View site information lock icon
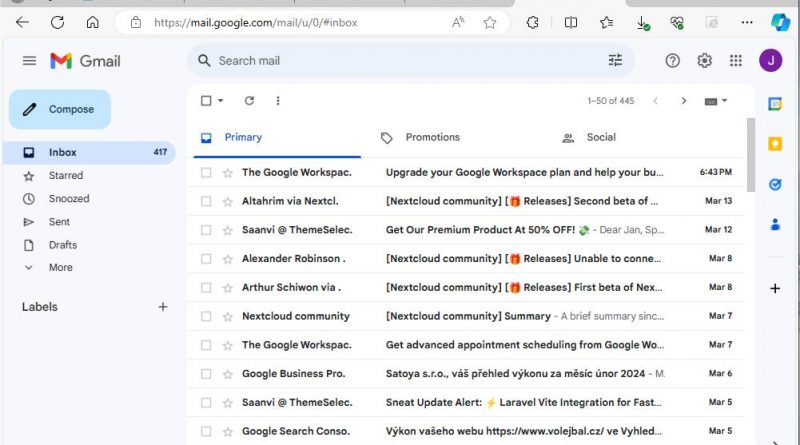Viewport: 800px width, 445px height. (135, 22)
